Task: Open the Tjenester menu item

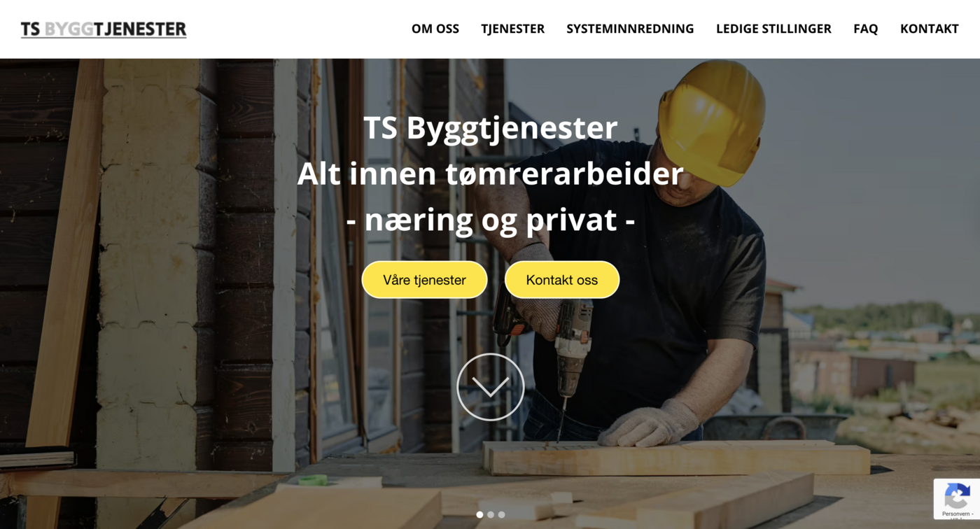Action: (x=512, y=29)
